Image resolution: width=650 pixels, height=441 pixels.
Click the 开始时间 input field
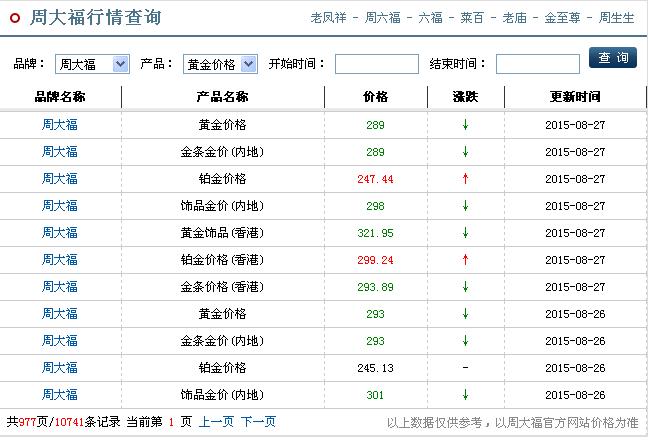click(x=376, y=64)
